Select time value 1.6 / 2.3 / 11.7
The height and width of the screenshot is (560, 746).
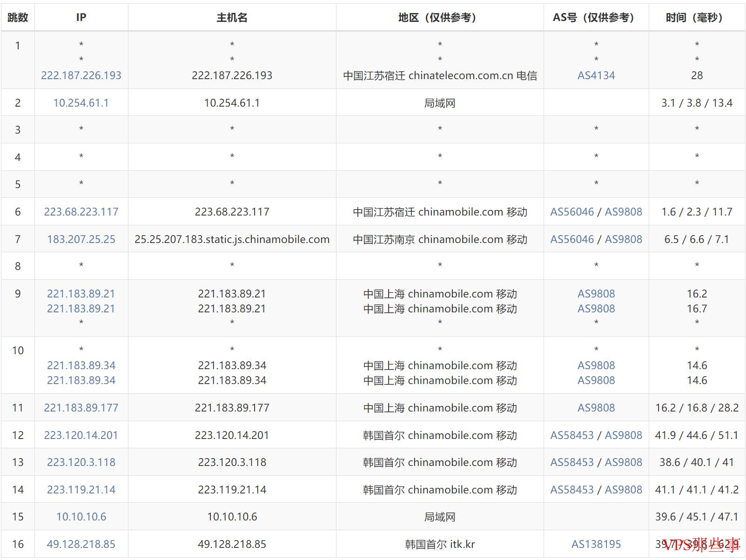click(697, 212)
